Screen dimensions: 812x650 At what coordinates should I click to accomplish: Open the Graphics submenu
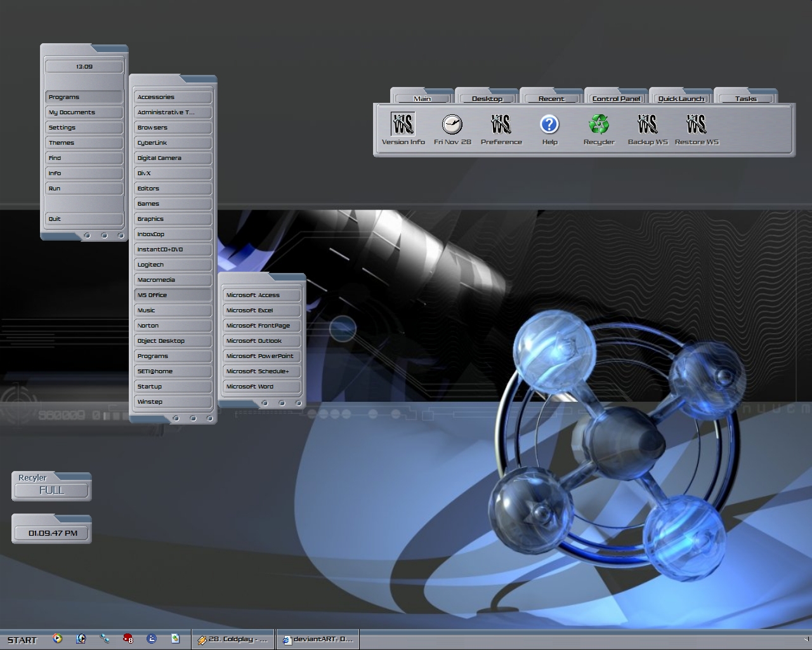click(x=173, y=219)
